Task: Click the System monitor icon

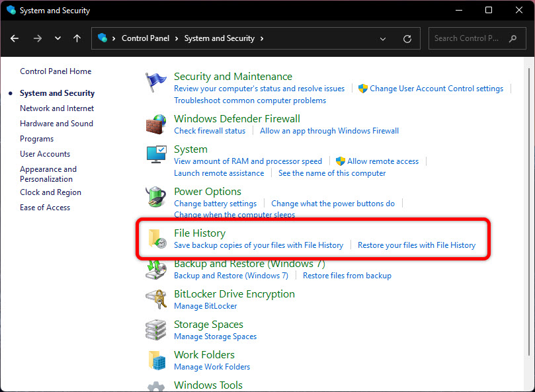Action: [156, 154]
